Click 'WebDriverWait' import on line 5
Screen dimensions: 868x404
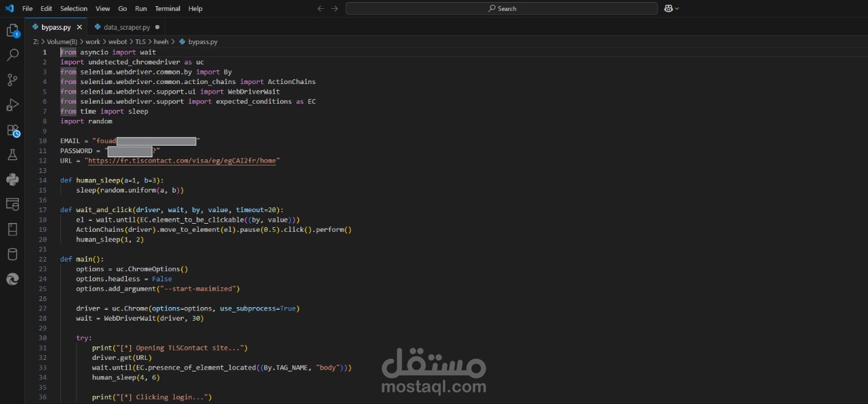[x=254, y=92]
